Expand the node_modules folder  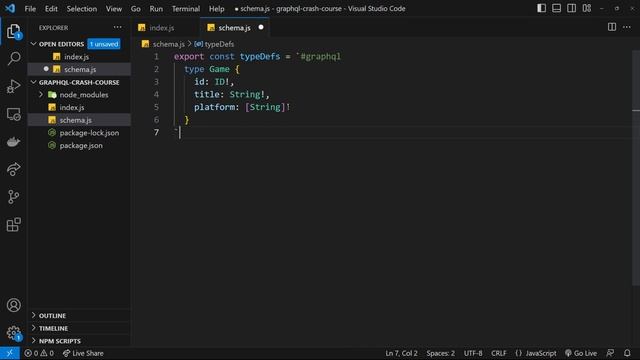coord(79,95)
